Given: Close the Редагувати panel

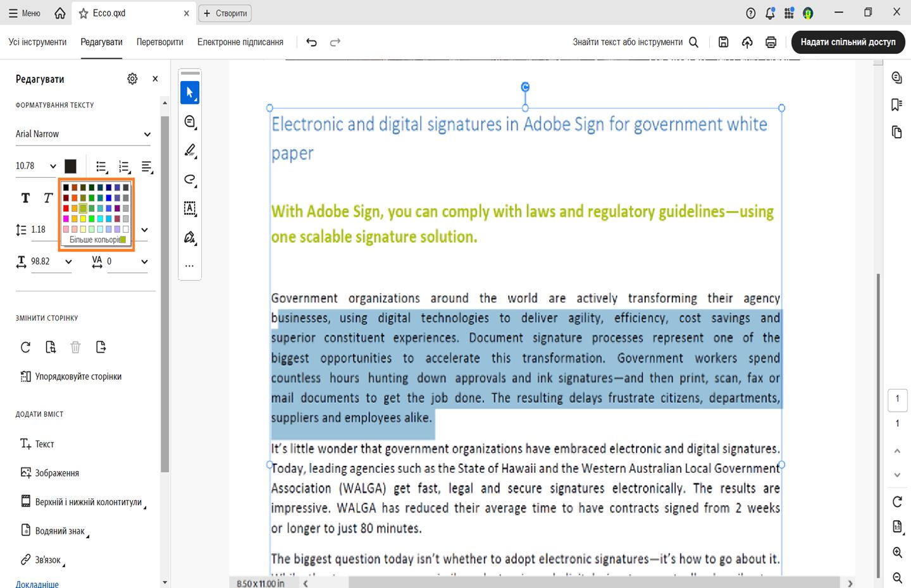Looking at the screenshot, I should 155,79.
